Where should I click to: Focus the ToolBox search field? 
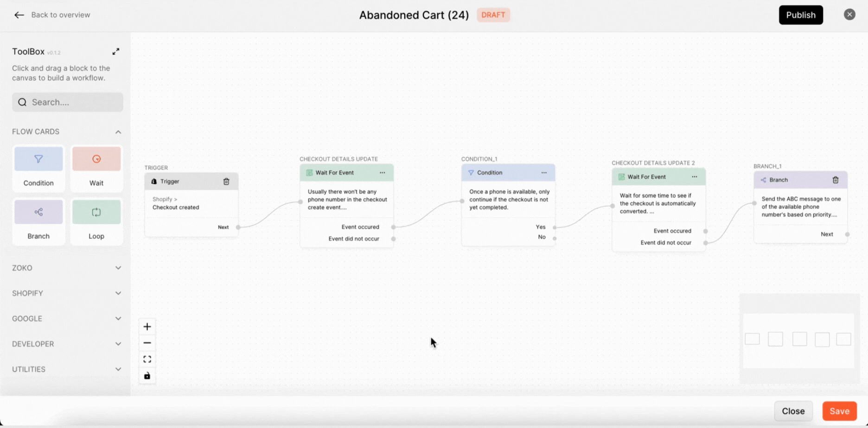pos(68,102)
